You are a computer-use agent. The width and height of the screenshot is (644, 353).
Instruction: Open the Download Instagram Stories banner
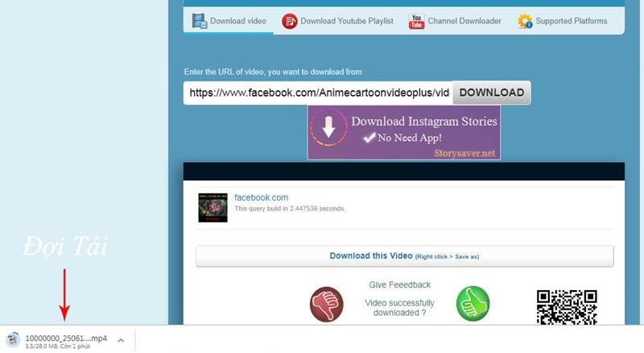pyautogui.click(x=404, y=132)
